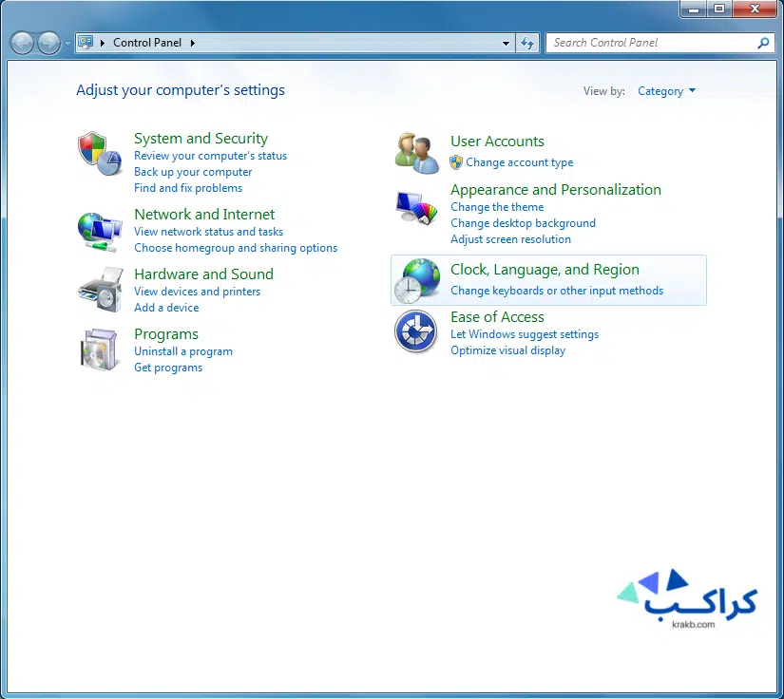Click Uninstall a program
The height and width of the screenshot is (699, 784).
click(x=183, y=351)
